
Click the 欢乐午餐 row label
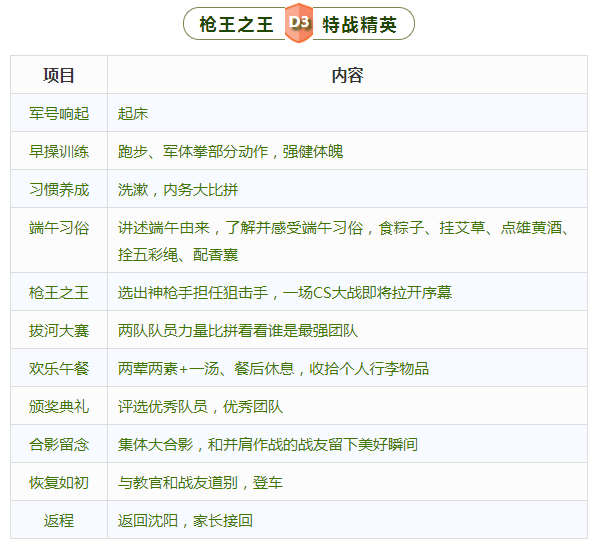point(59,368)
